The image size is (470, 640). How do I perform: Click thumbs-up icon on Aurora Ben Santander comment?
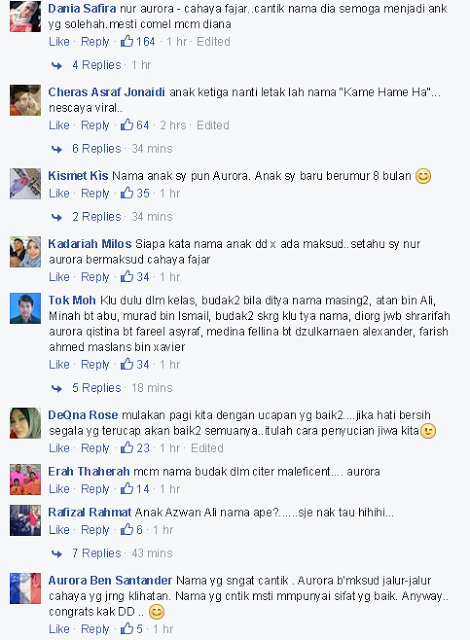(127, 628)
